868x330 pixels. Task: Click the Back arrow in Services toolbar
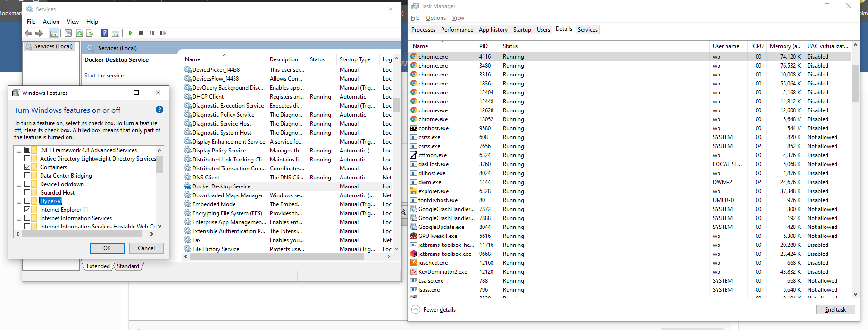pyautogui.click(x=28, y=33)
